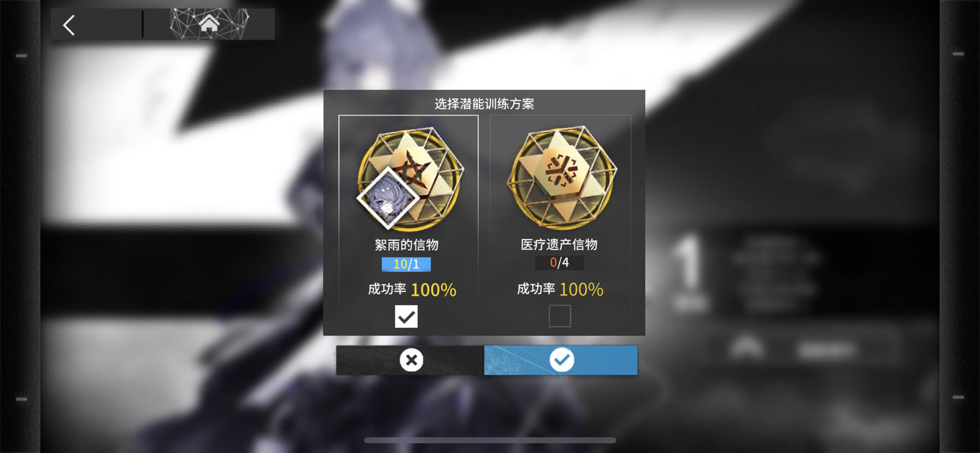980x453 pixels.
Task: Click the bottom home indicator bar
Action: tap(490, 440)
